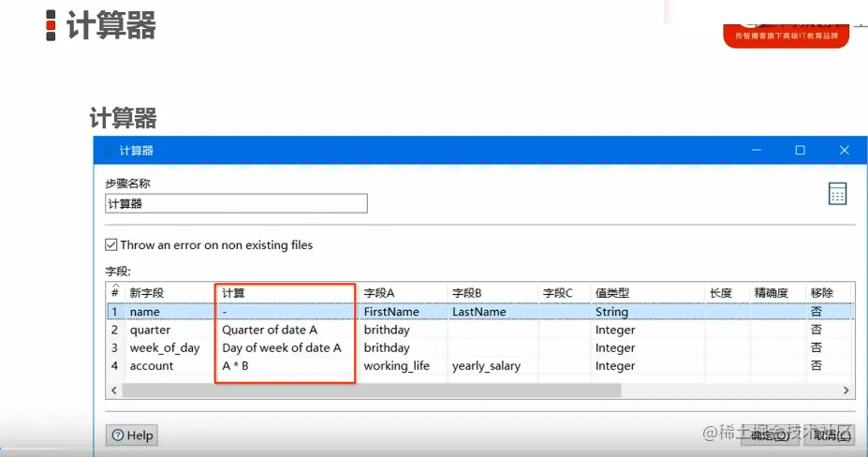This screenshot has width=868, height=457.
Task: Click the 否 remove cell in quarter row
Action: pos(816,330)
